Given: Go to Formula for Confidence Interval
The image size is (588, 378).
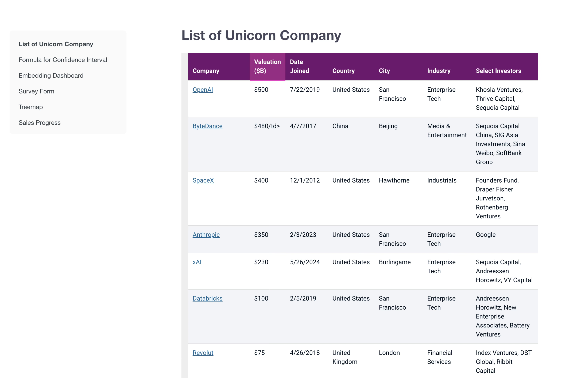Looking at the screenshot, I should pos(63,60).
